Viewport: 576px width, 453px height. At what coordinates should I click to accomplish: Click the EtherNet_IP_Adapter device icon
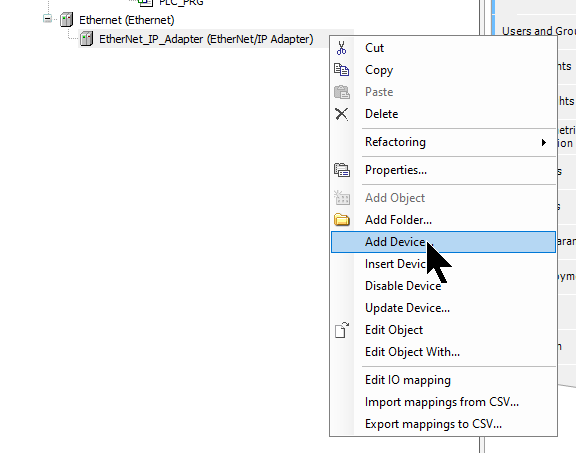(x=86, y=39)
